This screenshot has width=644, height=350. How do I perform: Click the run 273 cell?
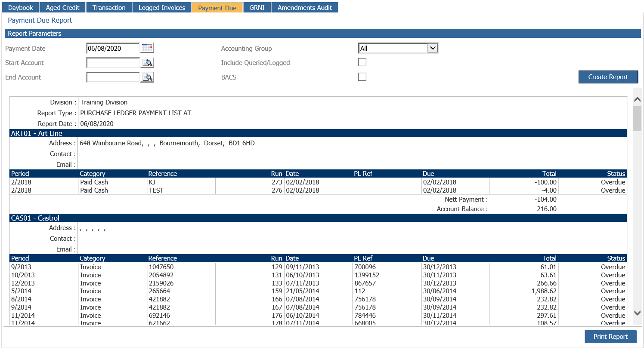(277, 182)
